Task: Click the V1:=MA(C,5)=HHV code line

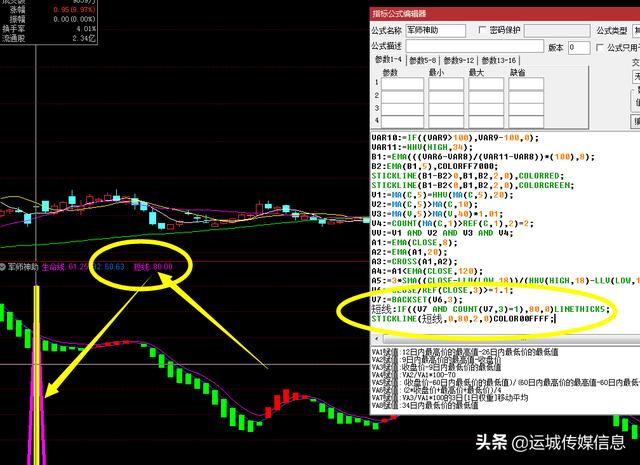Action: (x=442, y=195)
